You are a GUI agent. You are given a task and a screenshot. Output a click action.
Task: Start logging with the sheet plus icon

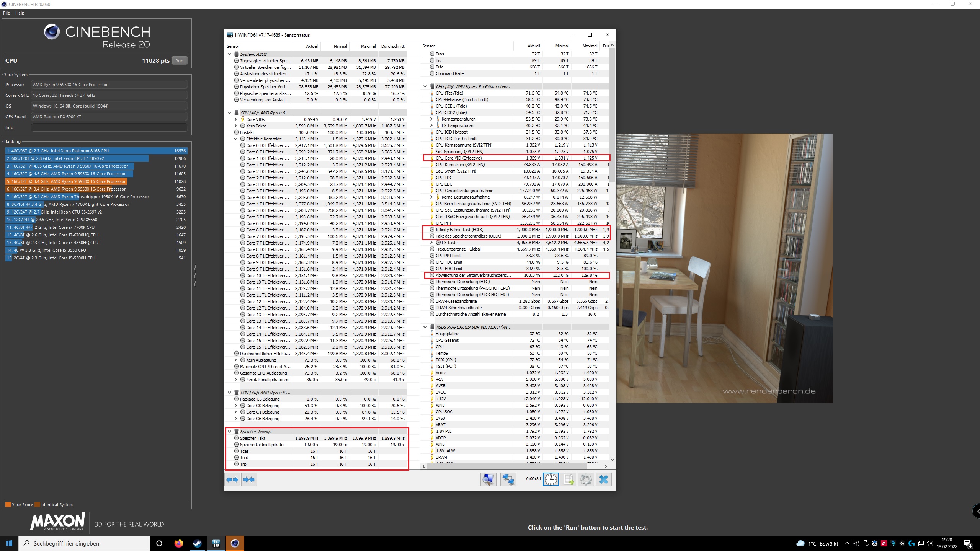coord(568,479)
